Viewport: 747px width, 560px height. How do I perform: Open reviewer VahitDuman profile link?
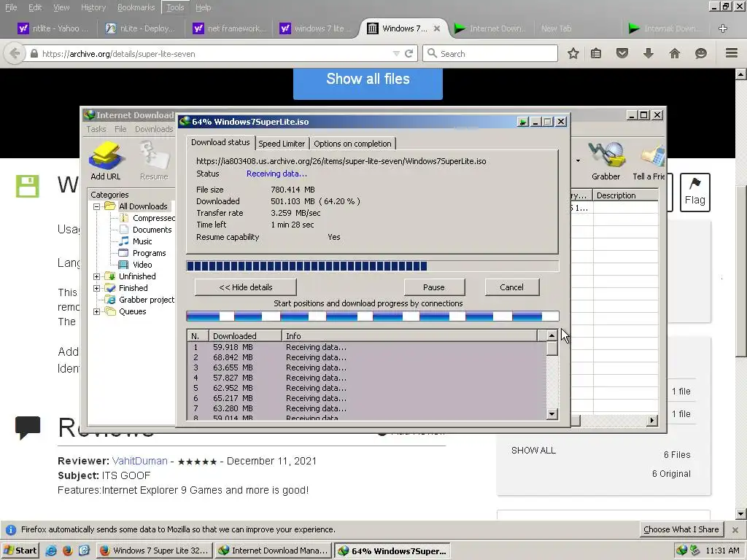coord(139,461)
